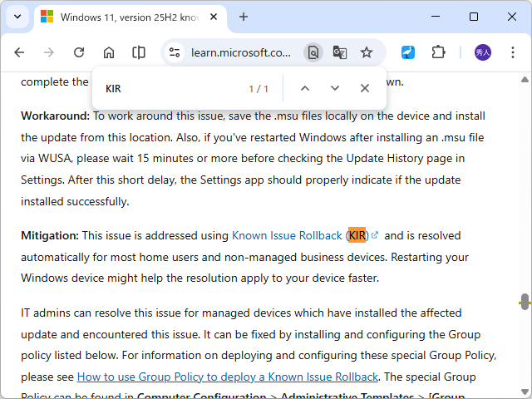The image size is (532, 399).
Task: Open the tab search dropdown arrow
Action: tap(17, 17)
